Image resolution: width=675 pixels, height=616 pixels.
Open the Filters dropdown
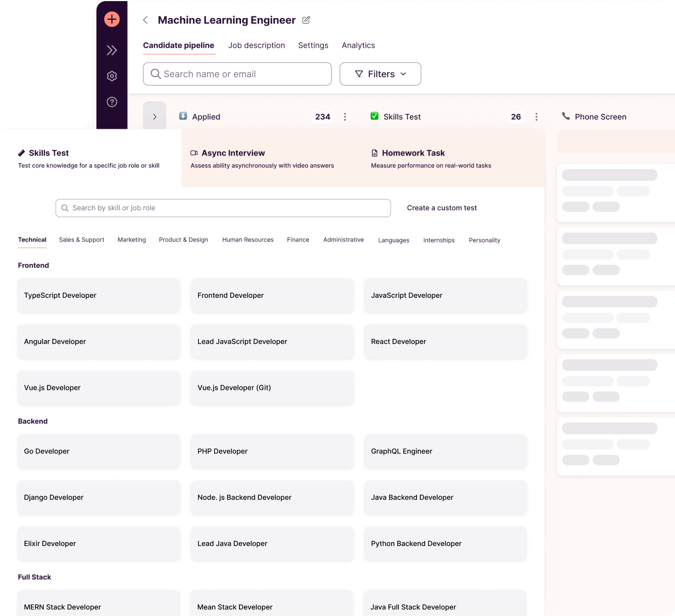tap(380, 74)
